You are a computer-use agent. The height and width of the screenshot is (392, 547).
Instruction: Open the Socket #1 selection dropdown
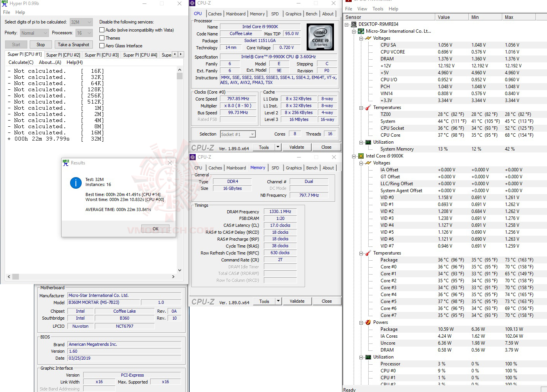238,134
